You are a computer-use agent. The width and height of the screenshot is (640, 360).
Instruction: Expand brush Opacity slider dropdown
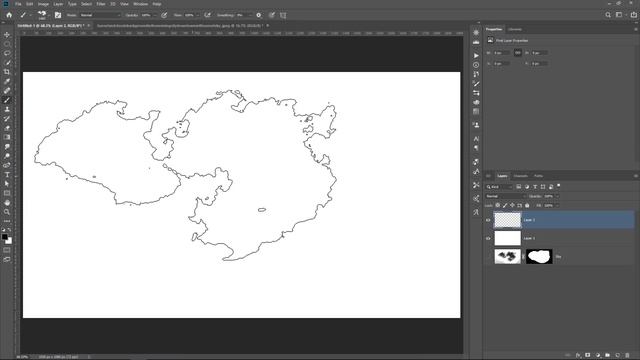(155, 15)
